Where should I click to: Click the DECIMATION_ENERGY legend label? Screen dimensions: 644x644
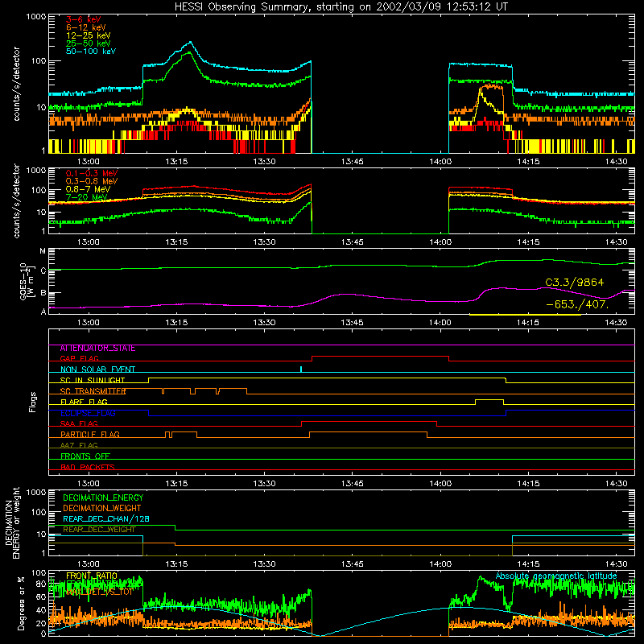[x=103, y=497]
